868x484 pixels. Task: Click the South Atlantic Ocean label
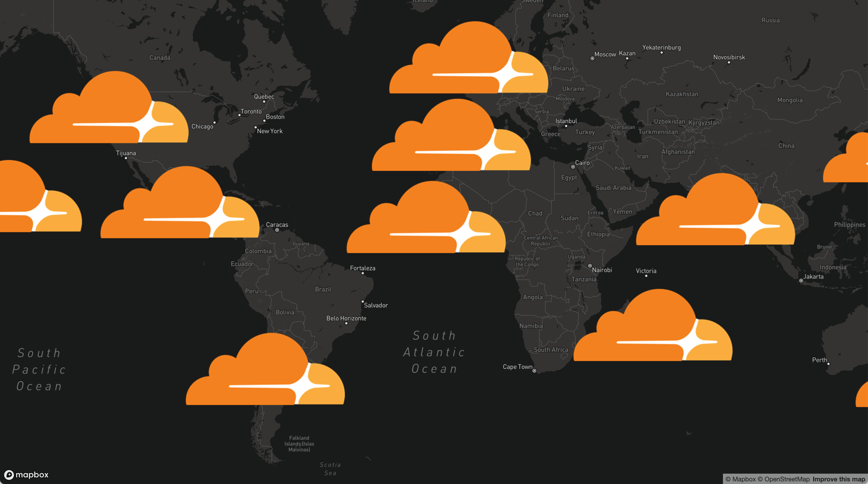pyautogui.click(x=434, y=352)
